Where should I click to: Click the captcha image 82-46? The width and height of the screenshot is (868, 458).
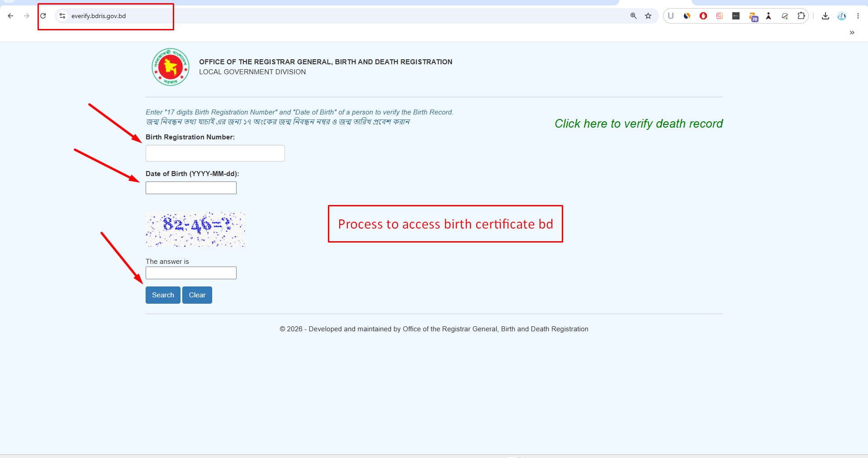click(195, 229)
